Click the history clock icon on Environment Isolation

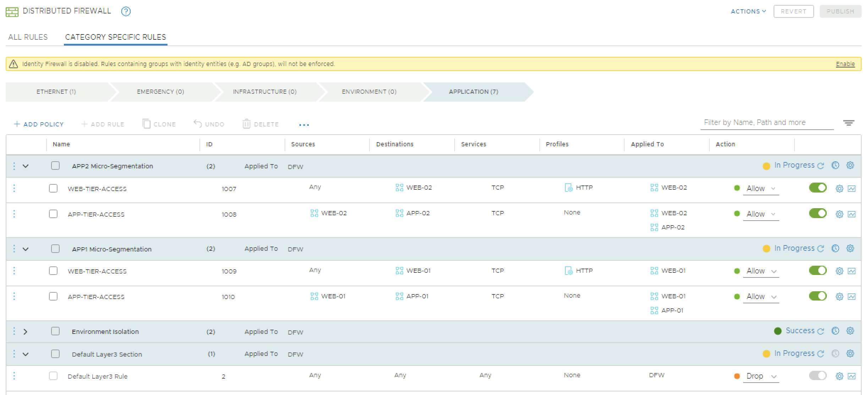coord(835,331)
